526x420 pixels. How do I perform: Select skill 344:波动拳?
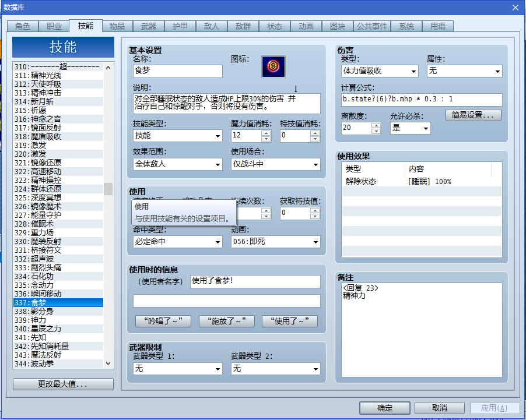point(58,363)
